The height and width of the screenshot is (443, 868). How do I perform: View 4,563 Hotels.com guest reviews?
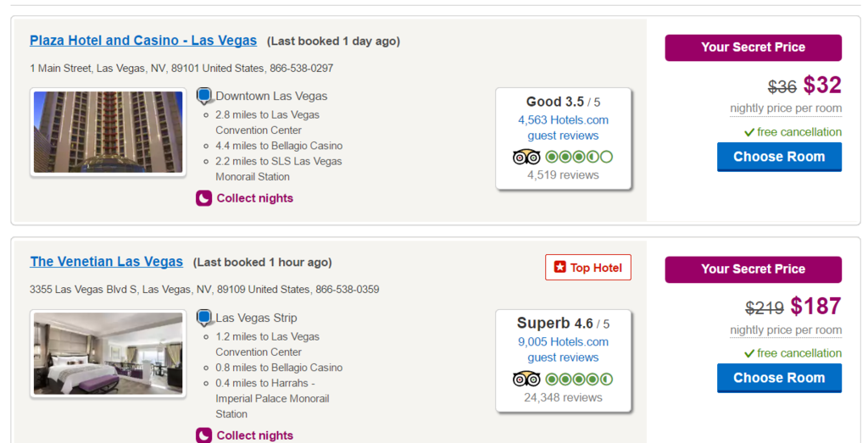pos(563,128)
